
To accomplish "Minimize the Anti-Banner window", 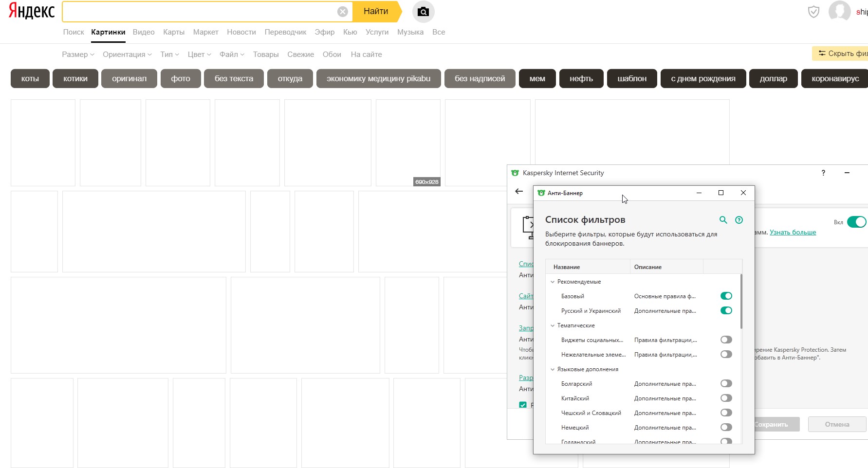I will (x=699, y=193).
